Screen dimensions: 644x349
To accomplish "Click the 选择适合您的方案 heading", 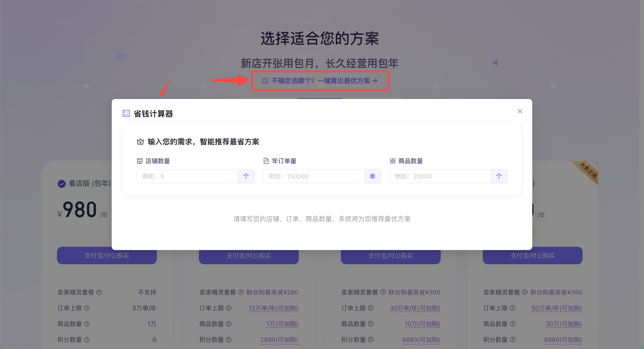I will (x=320, y=39).
